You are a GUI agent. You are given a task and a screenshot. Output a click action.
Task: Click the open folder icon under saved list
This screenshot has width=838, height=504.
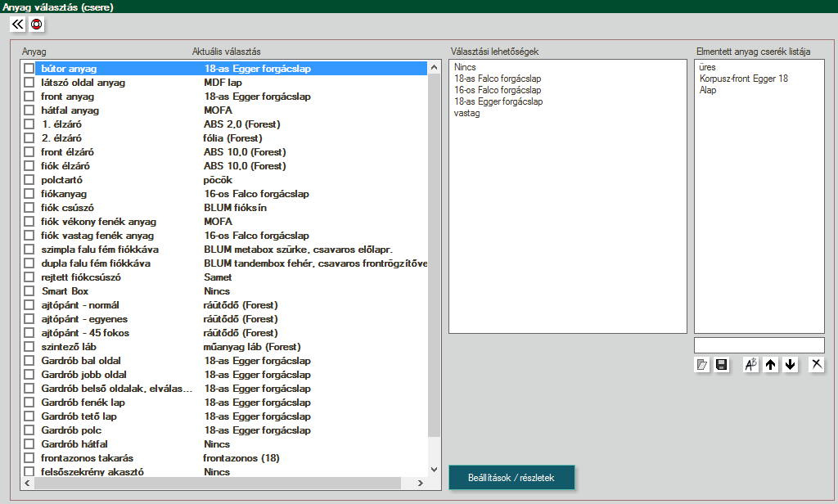[x=701, y=365]
